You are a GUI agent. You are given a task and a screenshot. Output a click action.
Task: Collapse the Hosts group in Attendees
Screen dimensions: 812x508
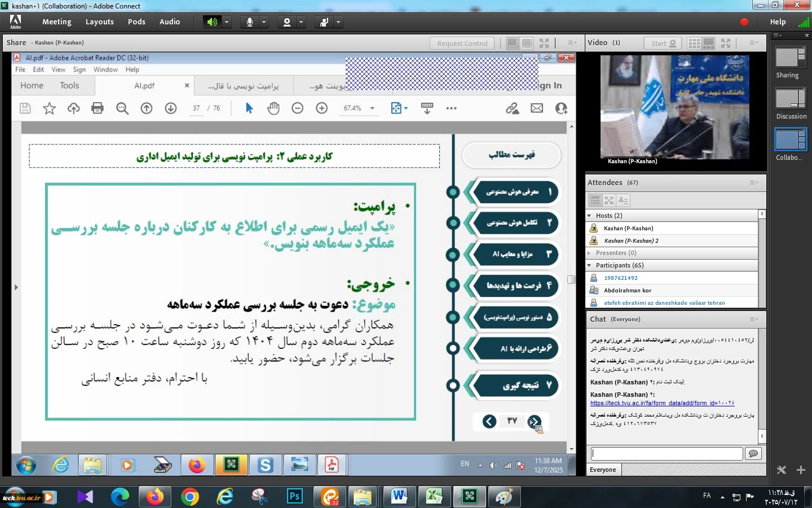(589, 216)
